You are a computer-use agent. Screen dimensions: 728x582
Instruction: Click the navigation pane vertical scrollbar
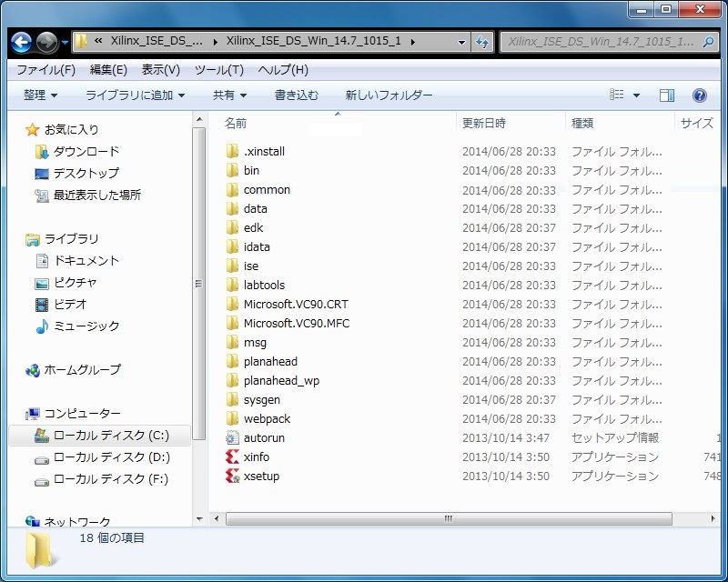(198, 283)
